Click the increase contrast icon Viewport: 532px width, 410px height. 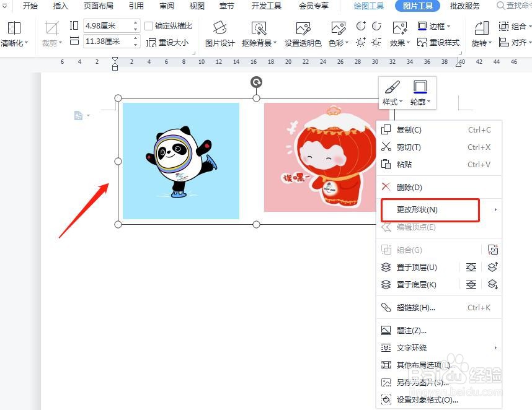coord(361,26)
